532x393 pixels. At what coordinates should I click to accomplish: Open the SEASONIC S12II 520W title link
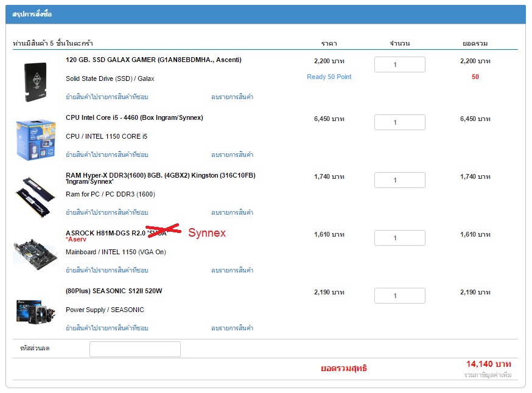114,291
